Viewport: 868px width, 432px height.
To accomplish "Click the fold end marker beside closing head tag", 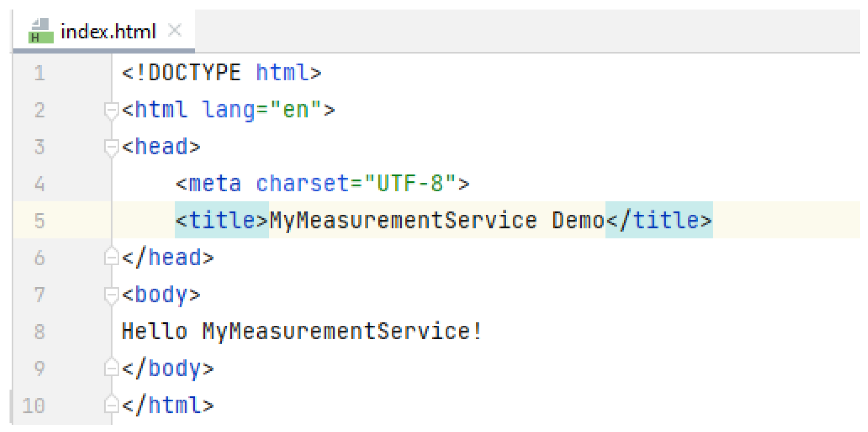I will (111, 258).
